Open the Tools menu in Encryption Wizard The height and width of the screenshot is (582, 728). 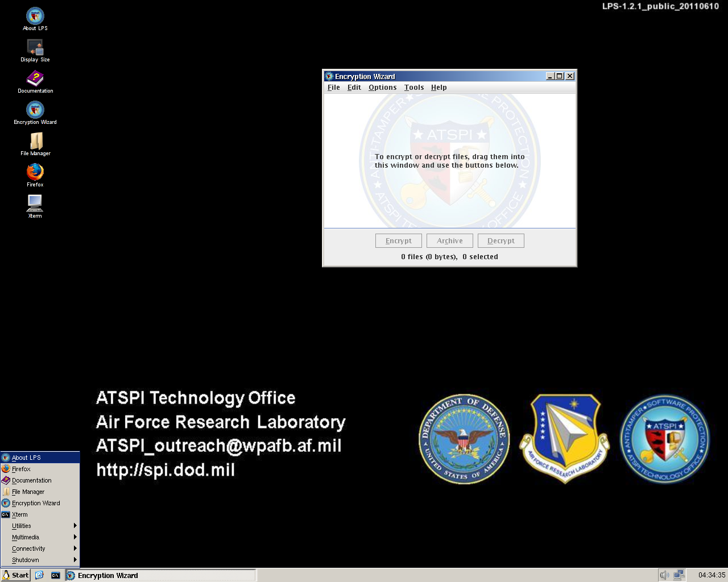pos(414,88)
